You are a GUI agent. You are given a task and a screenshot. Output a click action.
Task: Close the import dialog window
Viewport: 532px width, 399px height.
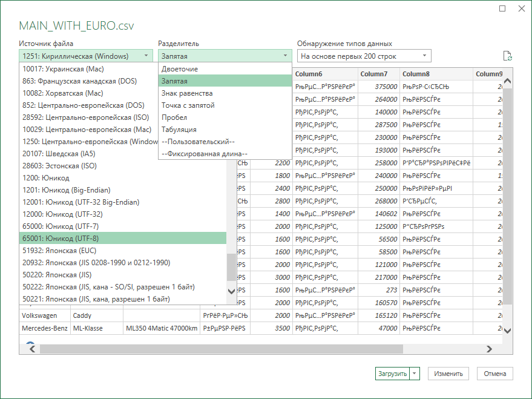tap(522, 8)
